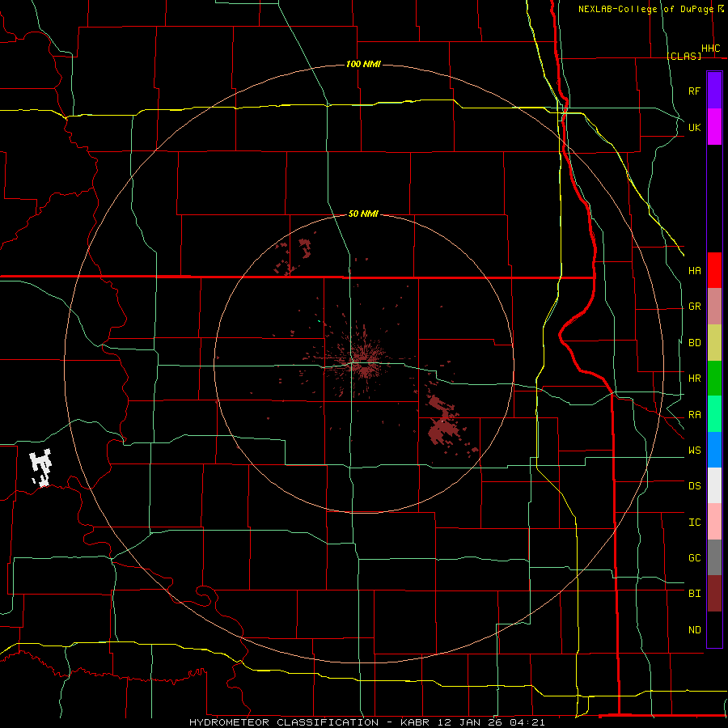The height and width of the screenshot is (728, 728).
Task: Click the RA light-green legend swatch
Action: [714, 414]
